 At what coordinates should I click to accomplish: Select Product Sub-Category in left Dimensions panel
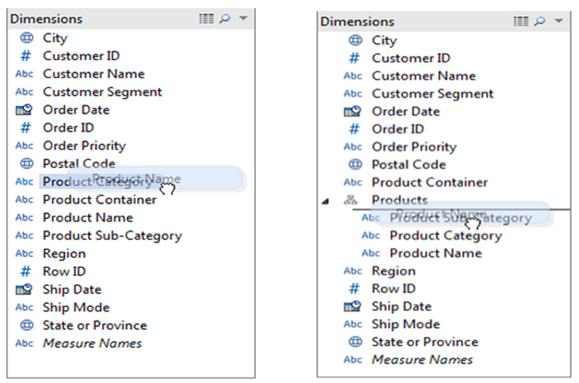[112, 236]
